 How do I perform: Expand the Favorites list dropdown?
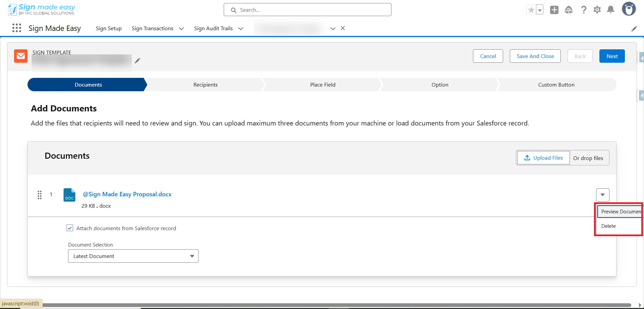(x=540, y=10)
